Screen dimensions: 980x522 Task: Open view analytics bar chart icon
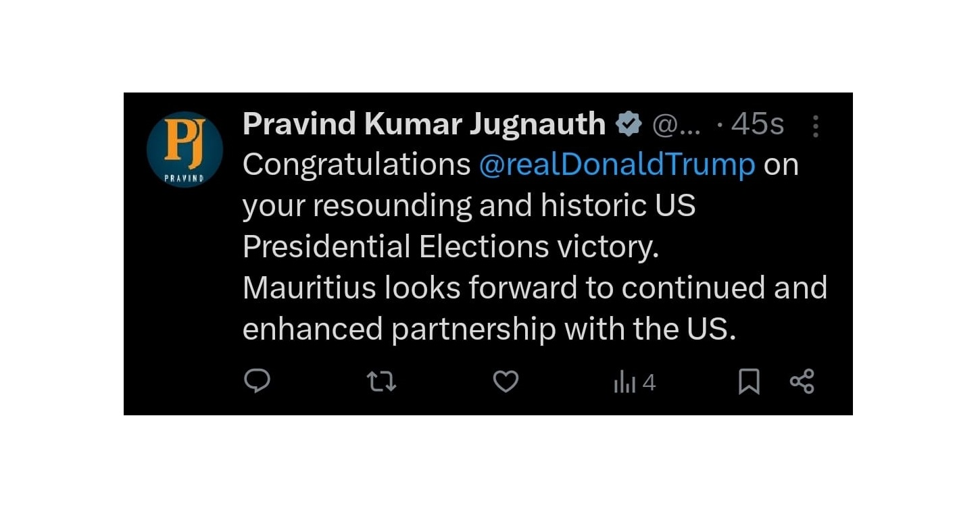click(x=624, y=383)
